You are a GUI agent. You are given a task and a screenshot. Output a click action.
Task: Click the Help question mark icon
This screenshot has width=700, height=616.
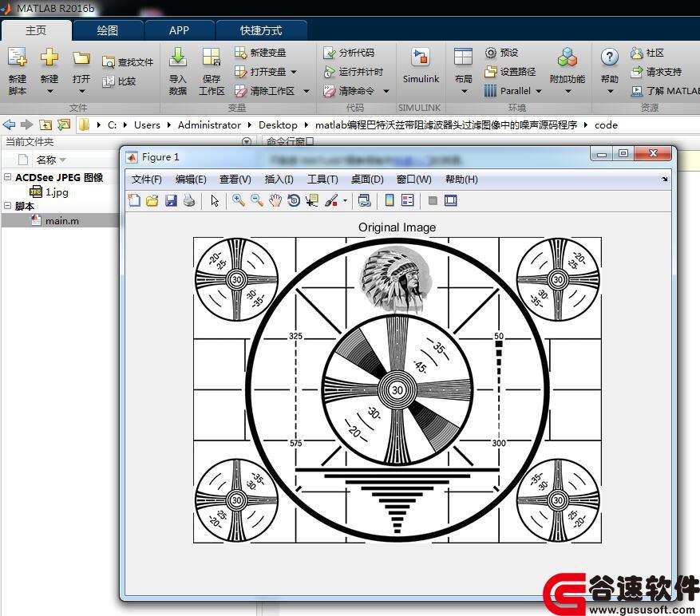(609, 57)
